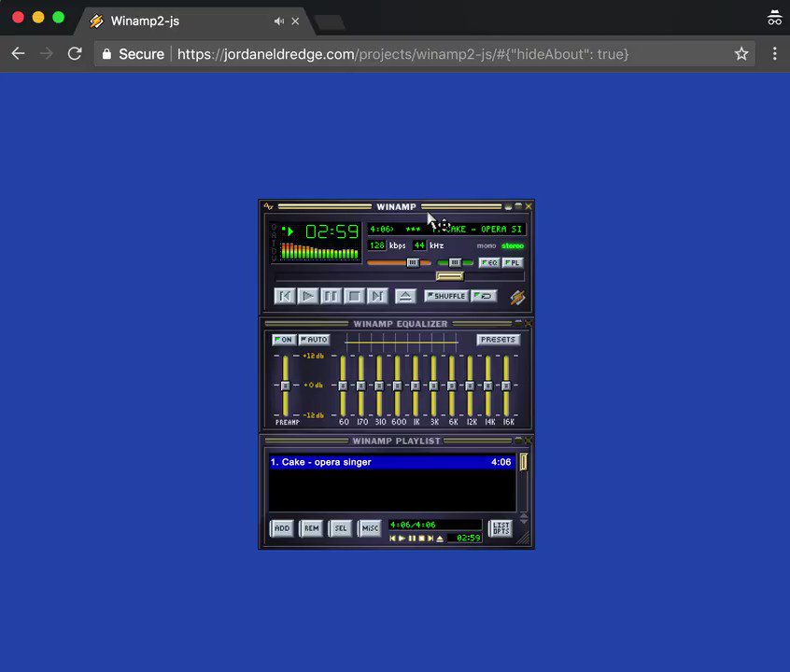
Task: Click the 60 Hz equalizer band slider
Action: 343,385
